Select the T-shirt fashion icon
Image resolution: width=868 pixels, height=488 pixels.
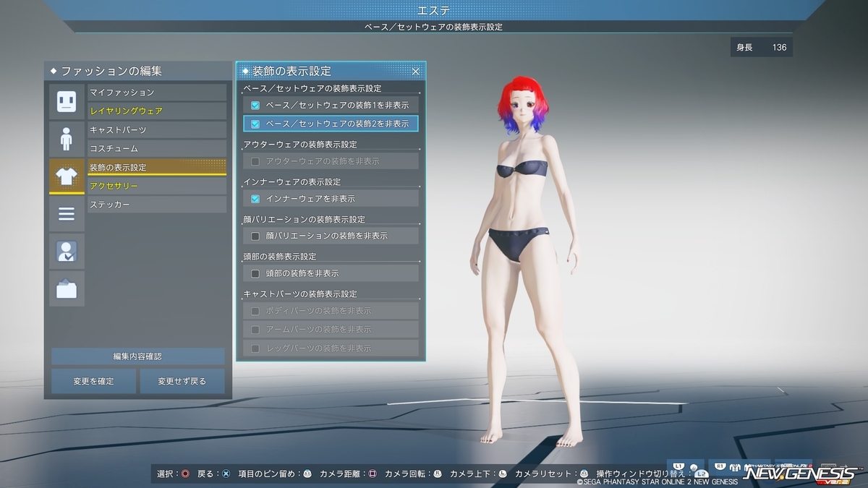[x=67, y=176]
